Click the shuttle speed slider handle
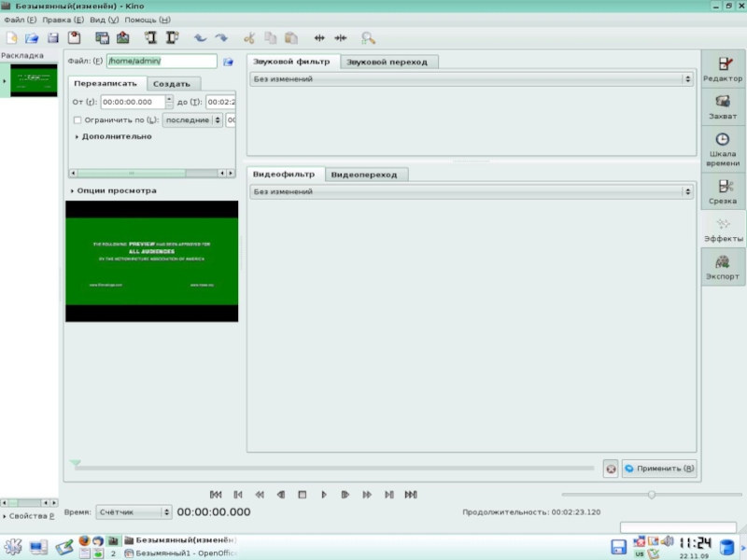This screenshot has width=747, height=560. coord(651,495)
